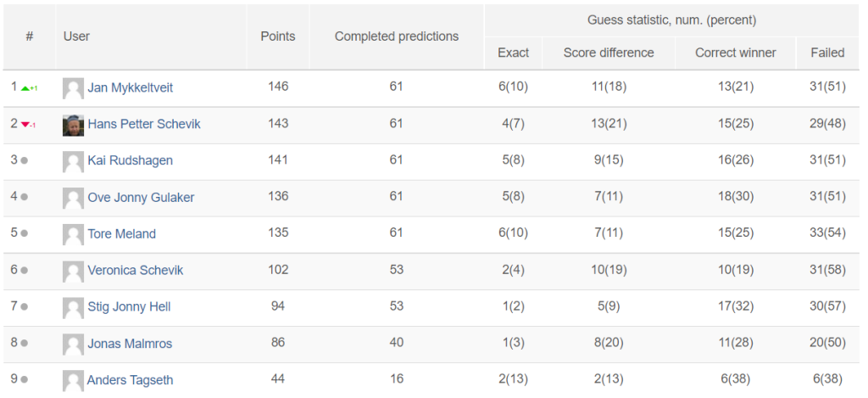Click Veronica Schevik's avatar icon

73,271
